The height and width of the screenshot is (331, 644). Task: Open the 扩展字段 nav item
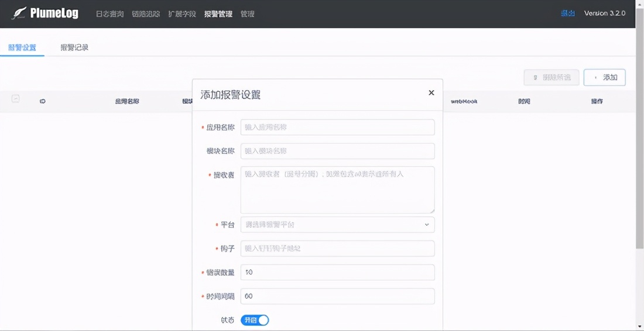pos(182,14)
